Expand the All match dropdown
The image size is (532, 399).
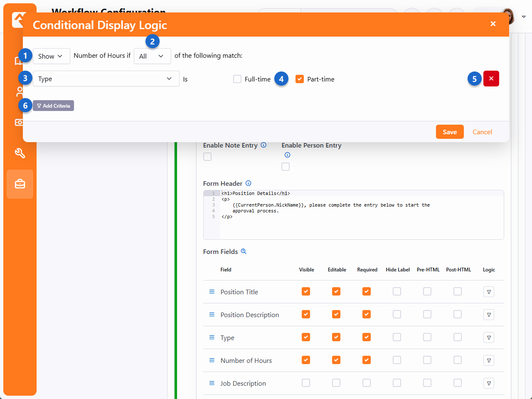pos(152,56)
